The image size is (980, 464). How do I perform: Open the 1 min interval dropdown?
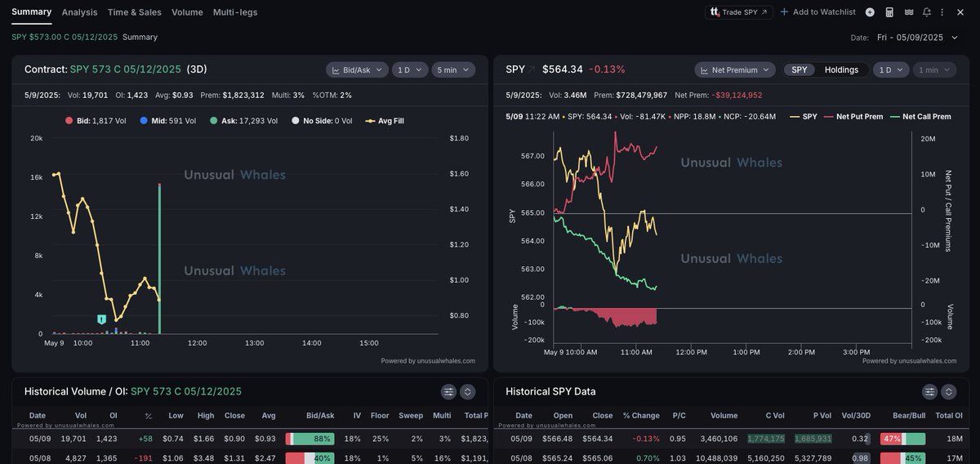coord(934,69)
